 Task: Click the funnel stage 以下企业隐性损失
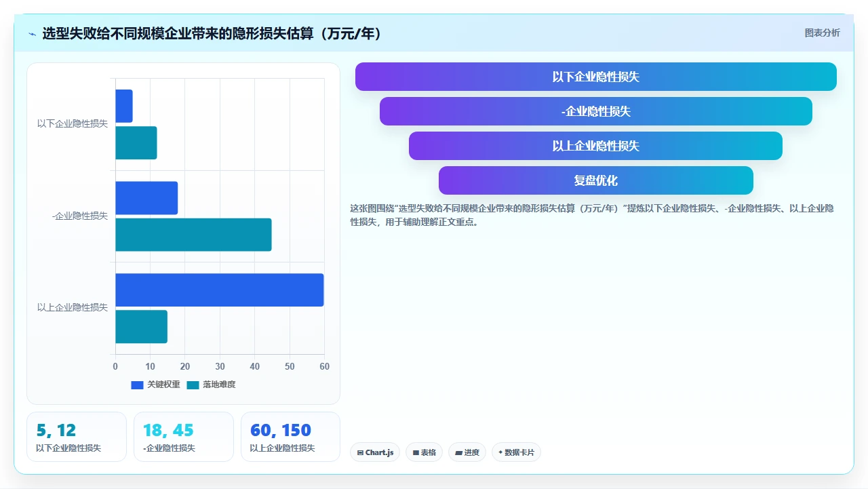coord(596,77)
